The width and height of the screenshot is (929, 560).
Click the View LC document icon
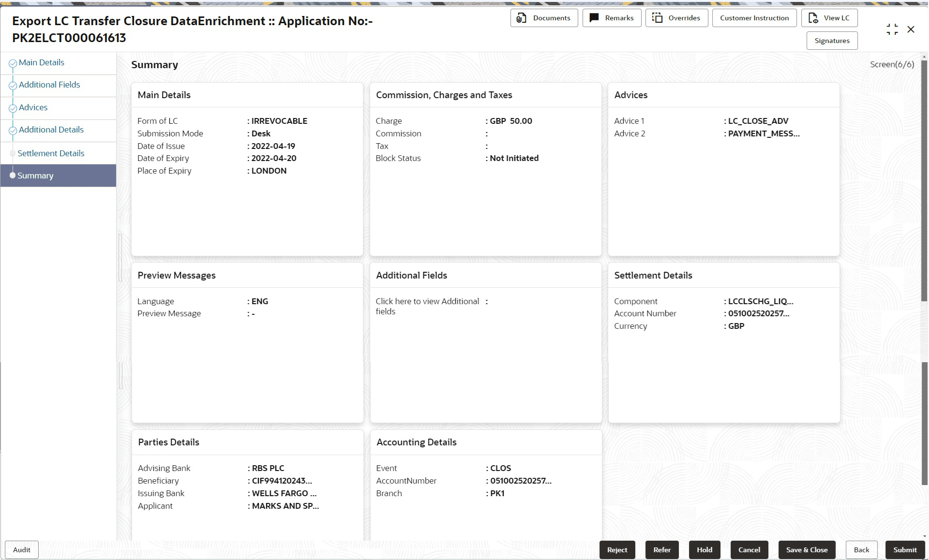813,18
